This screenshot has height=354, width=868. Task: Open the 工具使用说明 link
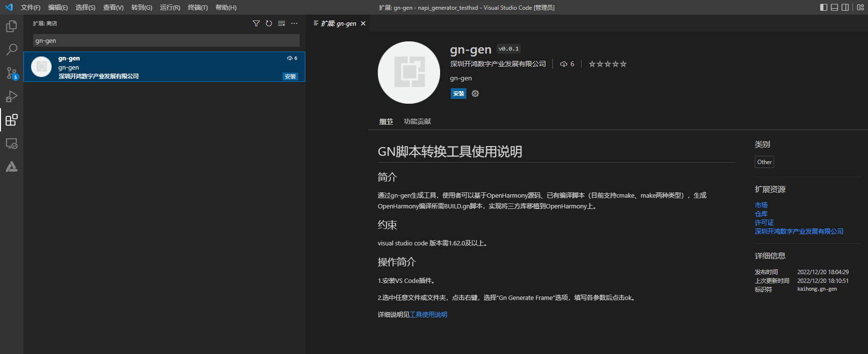point(428,315)
